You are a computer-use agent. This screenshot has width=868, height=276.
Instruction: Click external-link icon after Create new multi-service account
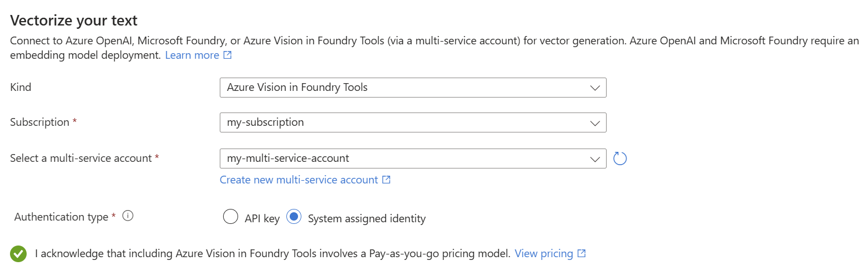pos(387,180)
